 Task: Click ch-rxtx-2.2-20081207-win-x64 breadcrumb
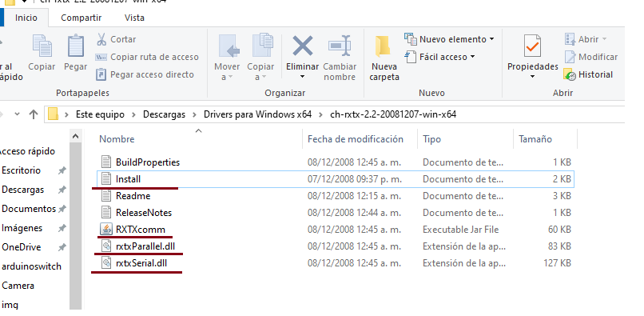[x=393, y=114]
